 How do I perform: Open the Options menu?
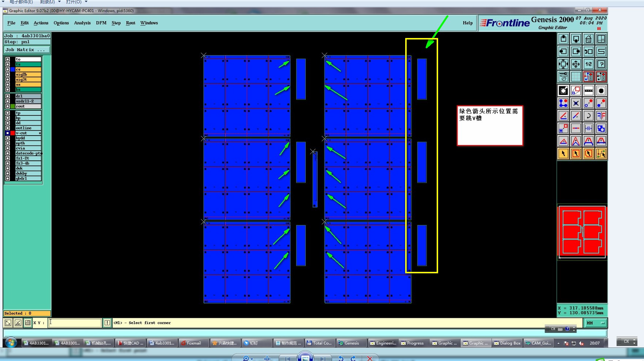[61, 23]
